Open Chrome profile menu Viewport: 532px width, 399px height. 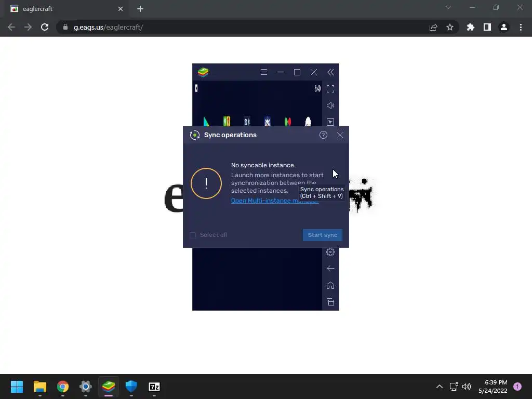pos(504,27)
